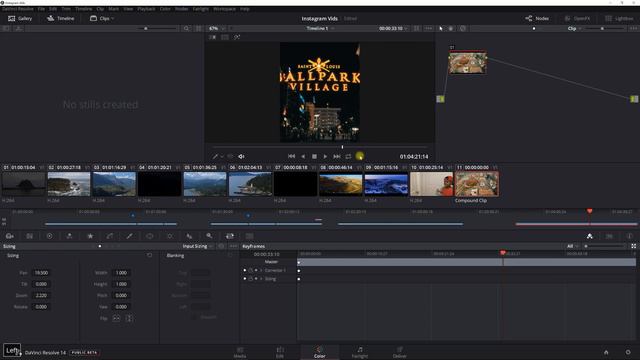The image size is (640, 360).
Task: Open the Motion Effects star icon
Action: pos(90,236)
